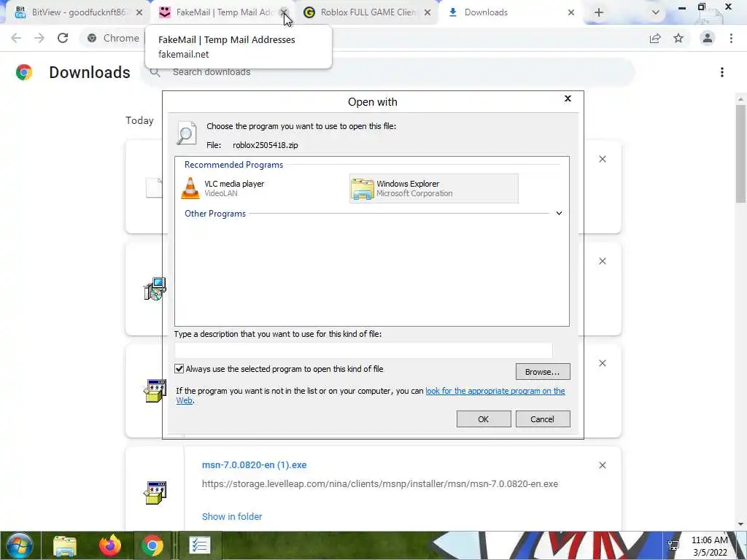Viewport: 747px width, 560px height.
Task: Share this page icon
Action: pos(655,38)
